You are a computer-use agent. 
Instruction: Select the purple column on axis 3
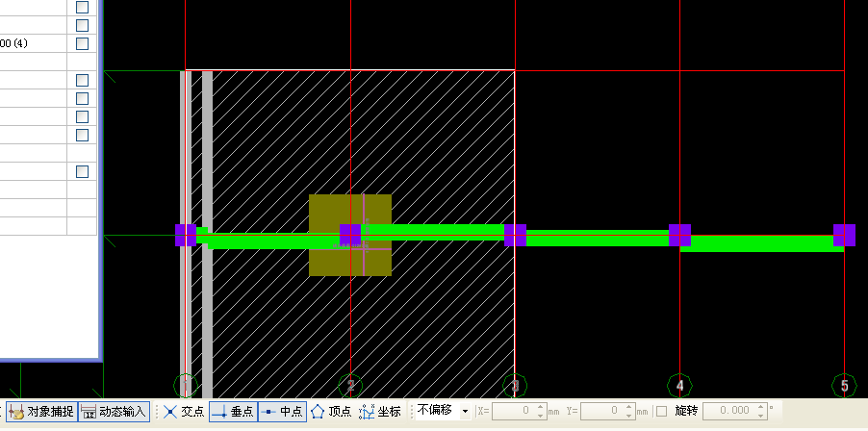(x=515, y=235)
